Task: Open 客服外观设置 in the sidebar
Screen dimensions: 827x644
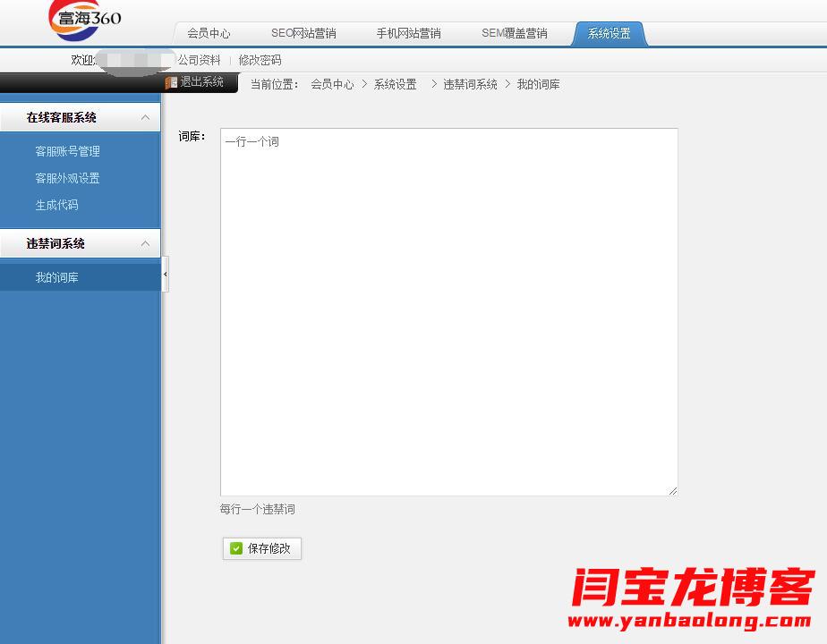Action: [67, 178]
